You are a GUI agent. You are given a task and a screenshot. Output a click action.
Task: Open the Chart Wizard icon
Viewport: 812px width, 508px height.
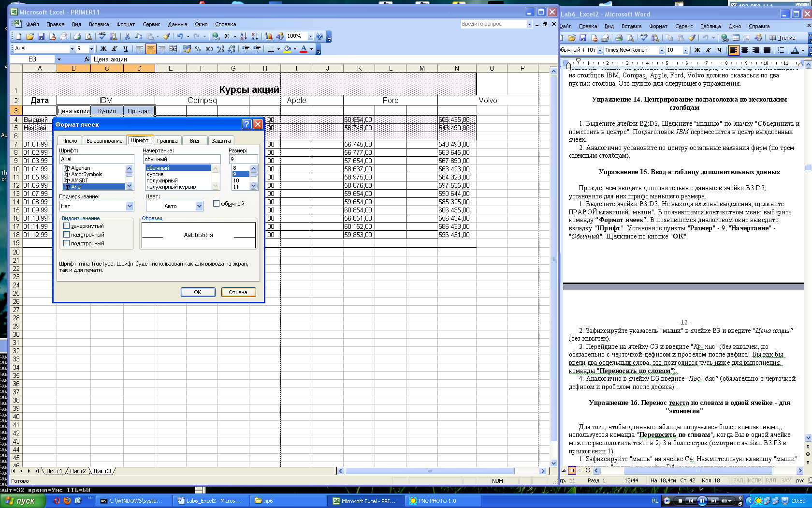269,36
